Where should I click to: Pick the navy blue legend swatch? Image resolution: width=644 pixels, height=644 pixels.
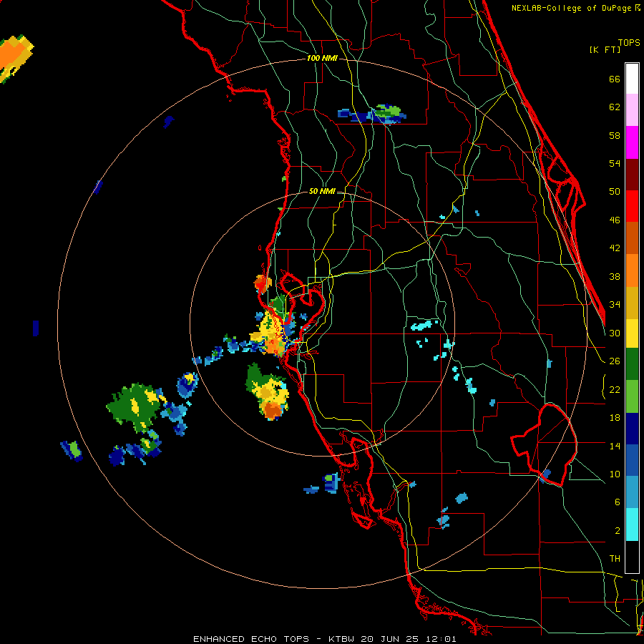pos(632,429)
